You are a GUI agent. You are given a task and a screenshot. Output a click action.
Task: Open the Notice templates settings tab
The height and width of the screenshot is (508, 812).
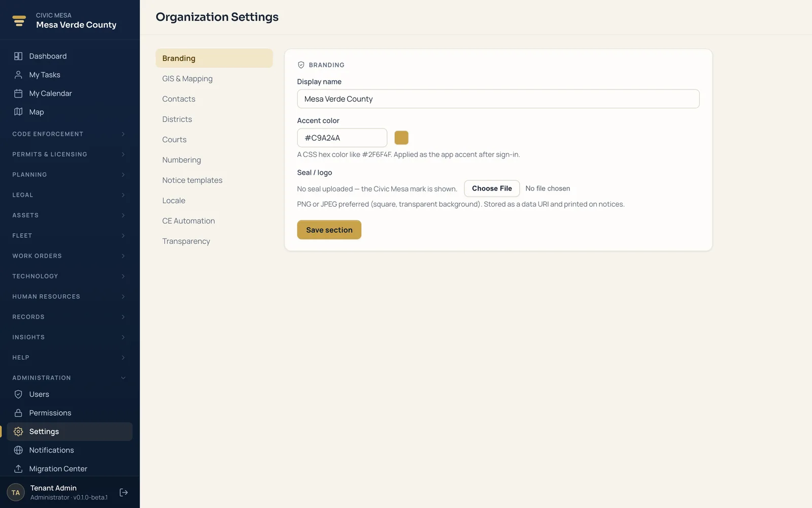214,180
